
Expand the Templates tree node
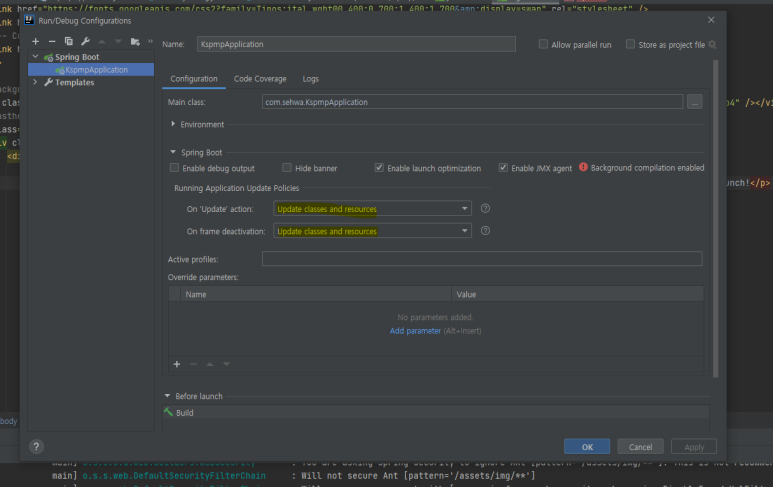tap(35, 82)
